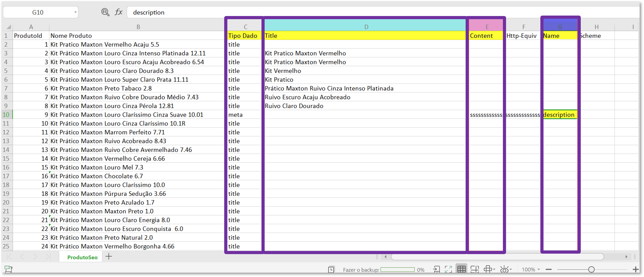Select column F header
Image resolution: width=644 pixels, height=277 pixels.
pos(523,27)
